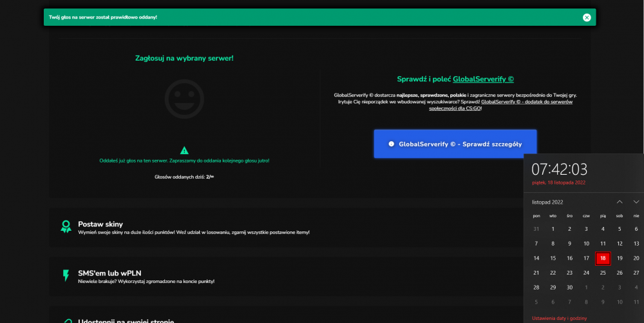Open Ustawienia daty i godziny link
The width and height of the screenshot is (644, 323).
tap(560, 318)
